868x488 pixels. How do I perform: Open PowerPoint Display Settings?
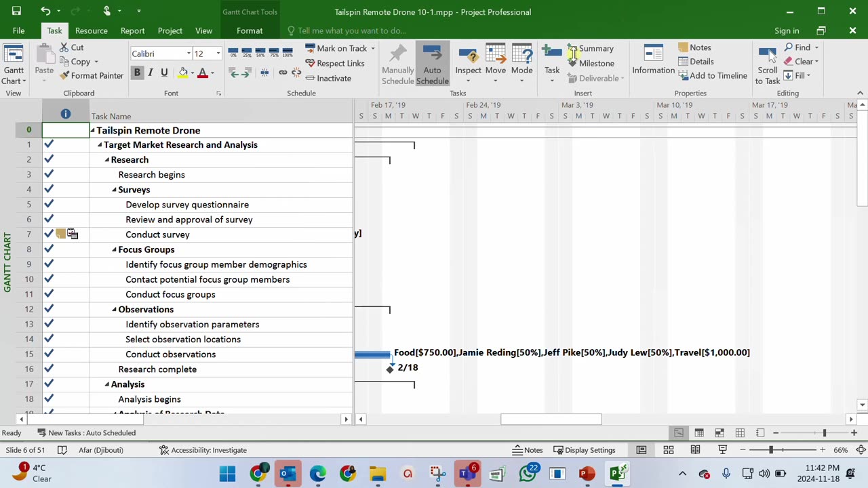(585, 450)
